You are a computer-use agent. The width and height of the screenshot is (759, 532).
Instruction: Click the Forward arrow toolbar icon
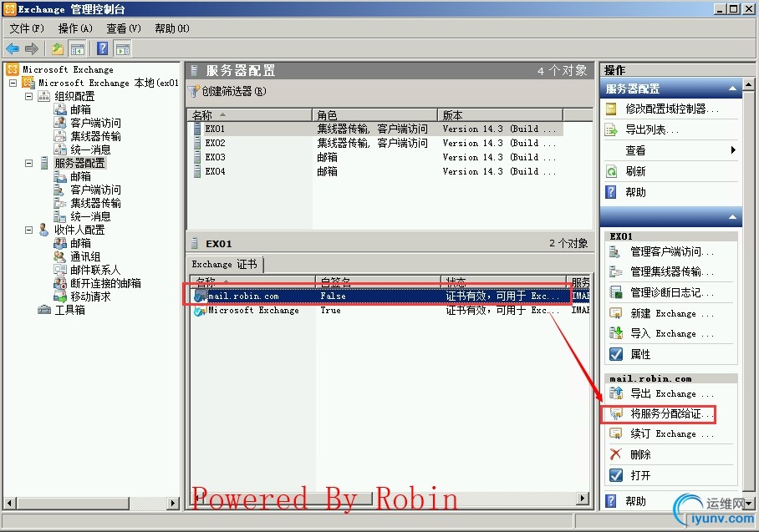(x=32, y=48)
